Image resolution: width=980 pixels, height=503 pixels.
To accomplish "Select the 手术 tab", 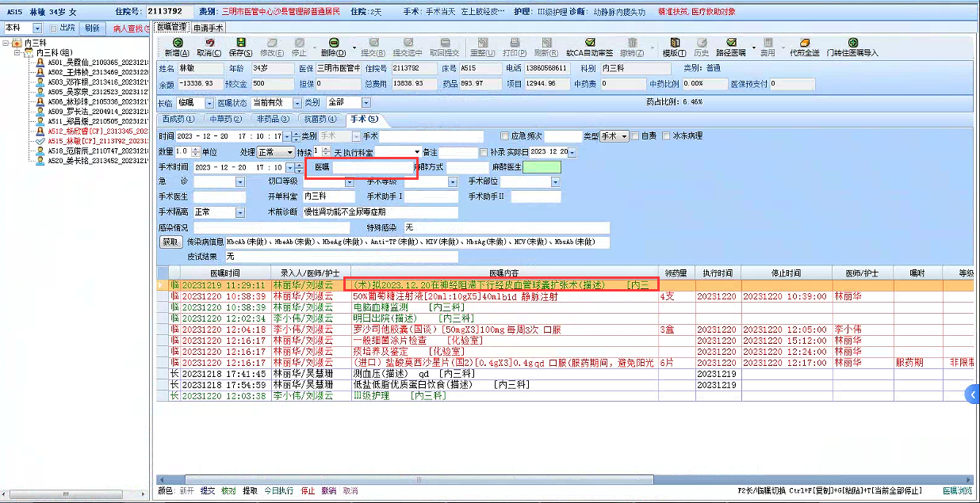I will [365, 119].
